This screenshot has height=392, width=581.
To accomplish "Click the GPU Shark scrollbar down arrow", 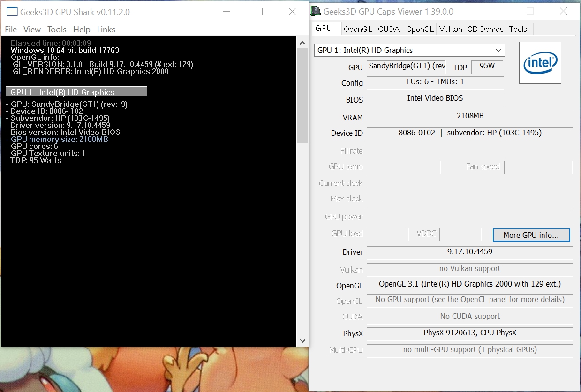I will 302,340.
